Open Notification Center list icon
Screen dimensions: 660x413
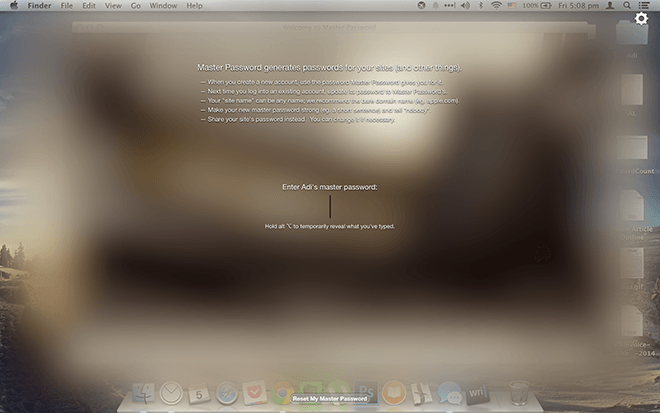644,5
